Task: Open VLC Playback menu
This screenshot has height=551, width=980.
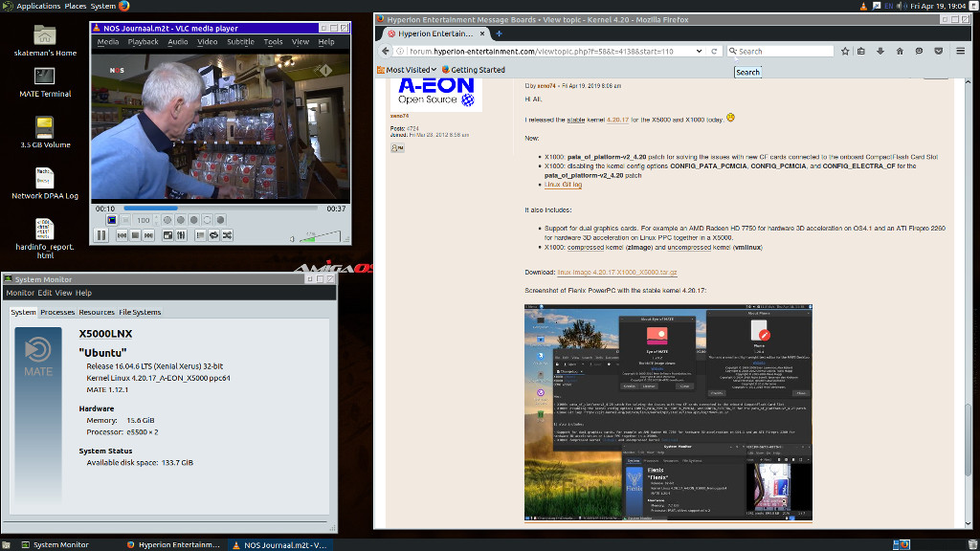Action: click(144, 42)
